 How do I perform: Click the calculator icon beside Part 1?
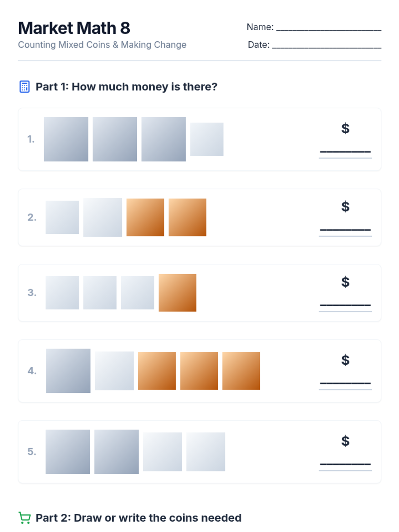pyautogui.click(x=24, y=86)
